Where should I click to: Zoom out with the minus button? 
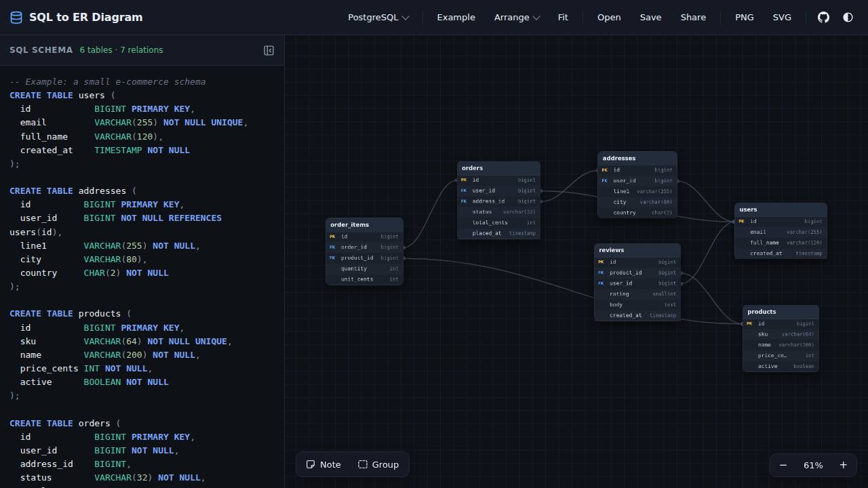pos(783,465)
